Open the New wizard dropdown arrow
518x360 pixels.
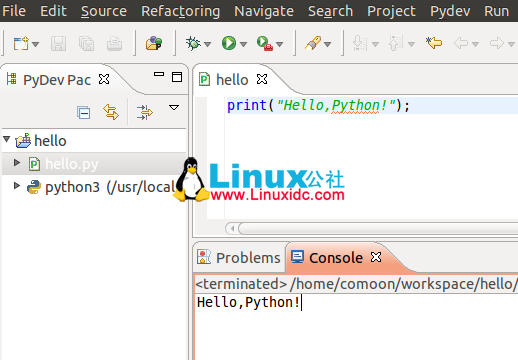pyautogui.click(x=36, y=44)
